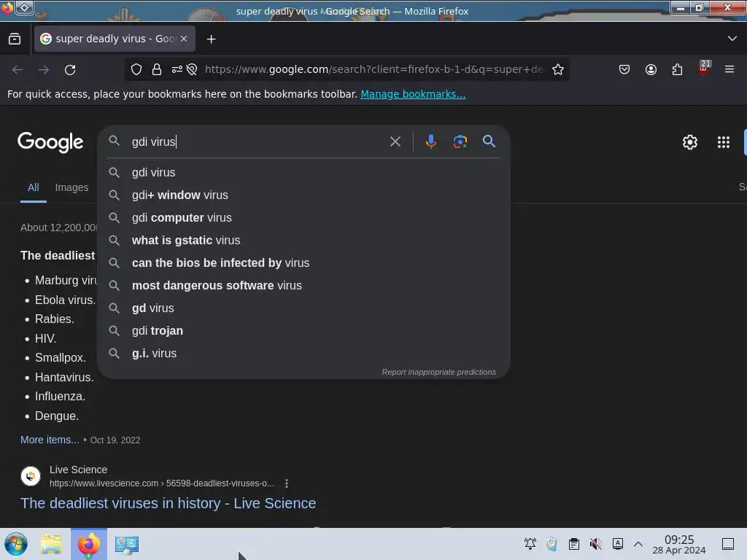Reload the current page

point(70,69)
